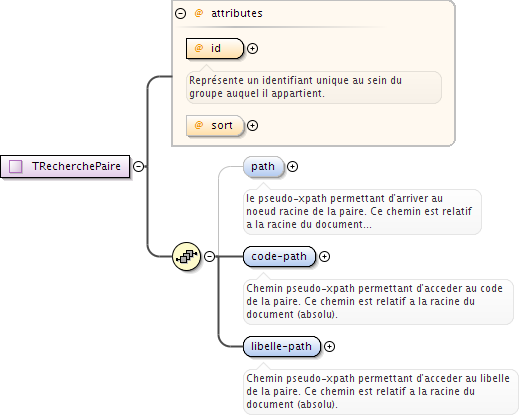526x418 pixels.
Task: Expand the sort attribute node
Action: [252, 125]
